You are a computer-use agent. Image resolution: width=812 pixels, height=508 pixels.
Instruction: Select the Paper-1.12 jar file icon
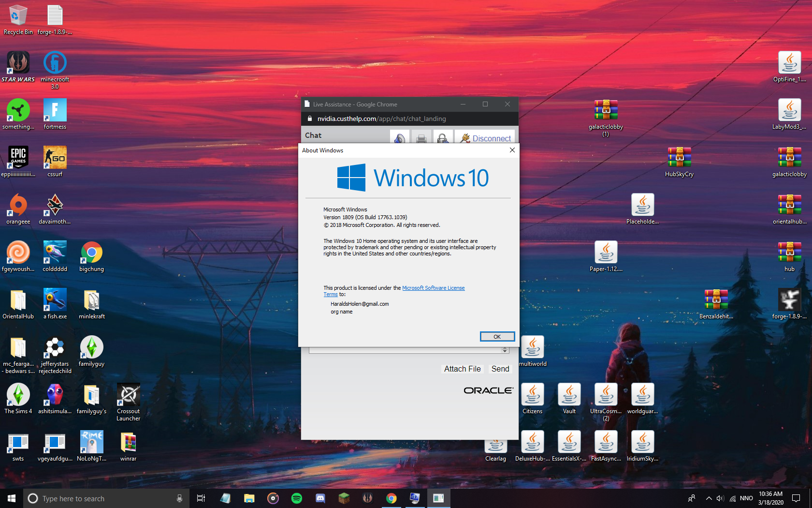[606, 256]
